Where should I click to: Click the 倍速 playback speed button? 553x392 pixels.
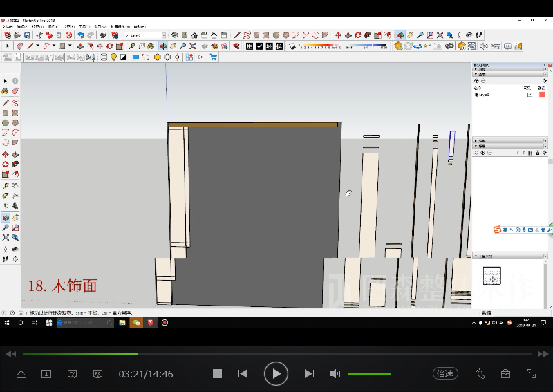point(445,373)
